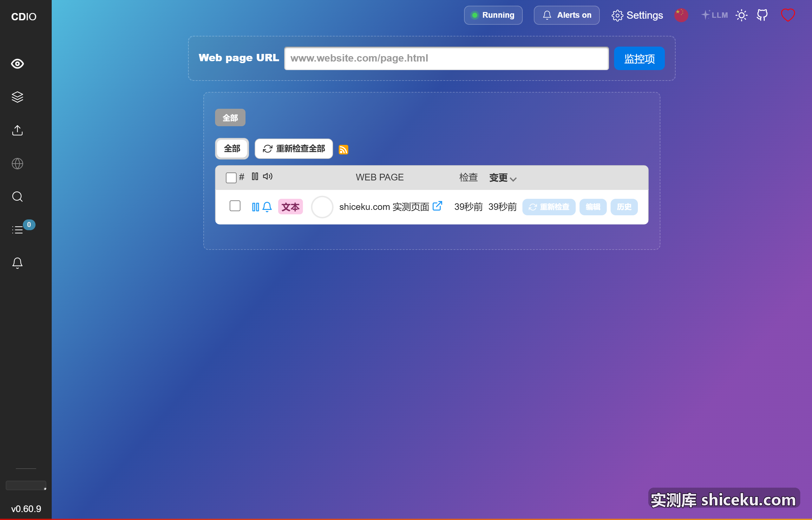
Task: Click the white 全部 button
Action: pos(232,149)
